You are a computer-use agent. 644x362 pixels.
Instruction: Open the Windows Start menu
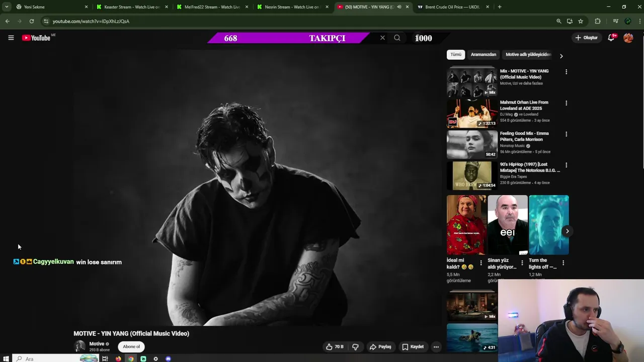pyautogui.click(x=6, y=358)
